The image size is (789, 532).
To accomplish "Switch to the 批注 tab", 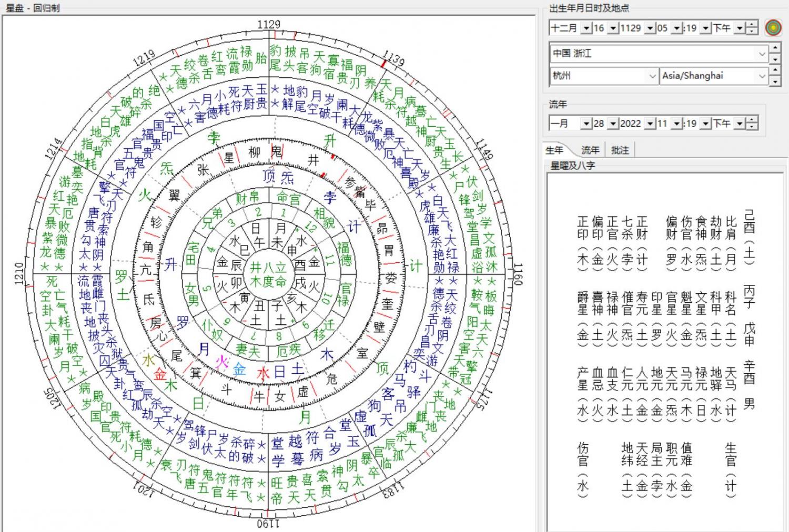I will click(x=620, y=150).
